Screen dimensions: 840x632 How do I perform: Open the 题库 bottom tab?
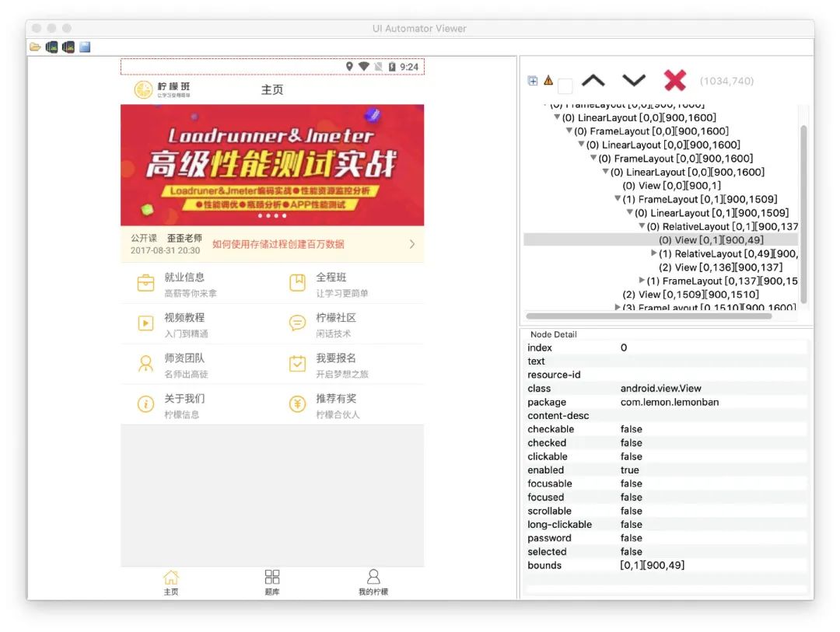click(272, 582)
